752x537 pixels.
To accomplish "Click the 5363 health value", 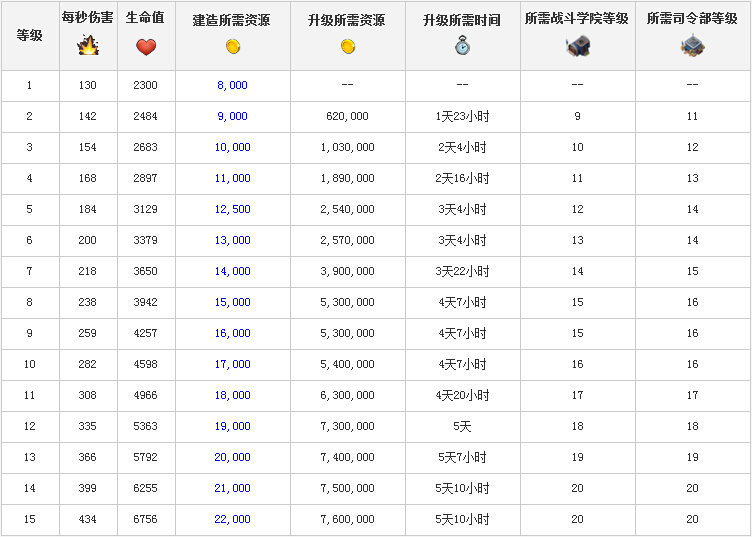I will 145,426.
